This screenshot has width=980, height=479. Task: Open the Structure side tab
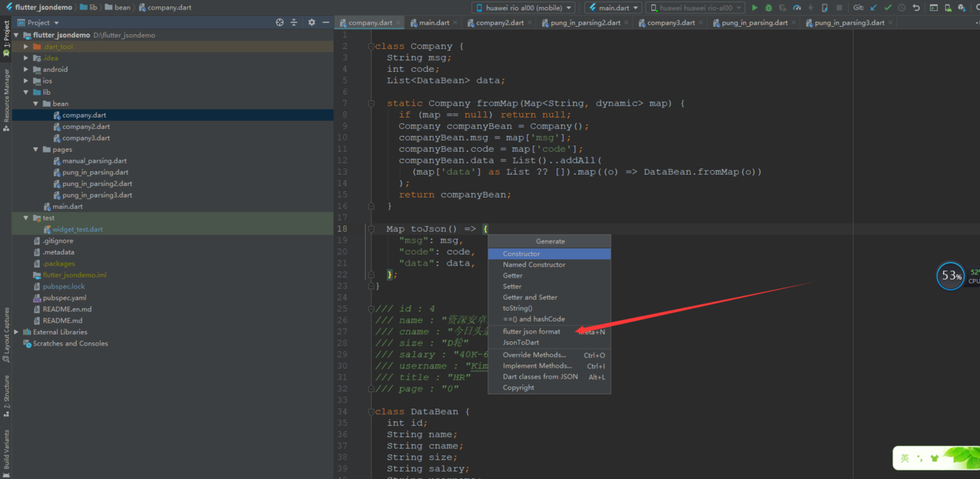tap(6, 396)
